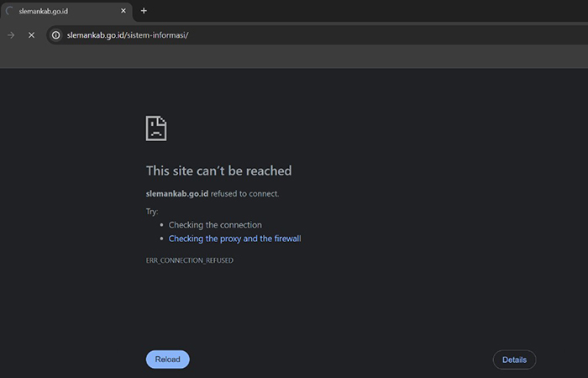Image resolution: width=588 pixels, height=378 pixels.
Task: Click the forward navigation arrow
Action: tap(11, 35)
